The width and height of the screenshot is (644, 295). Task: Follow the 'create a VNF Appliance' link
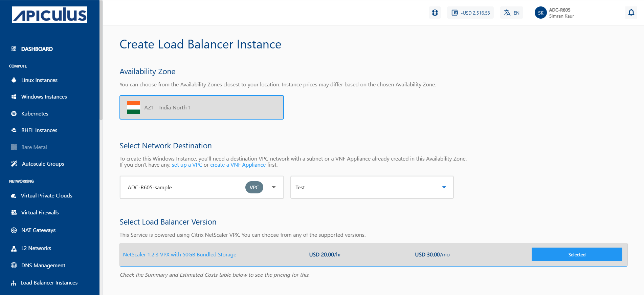[x=238, y=165]
